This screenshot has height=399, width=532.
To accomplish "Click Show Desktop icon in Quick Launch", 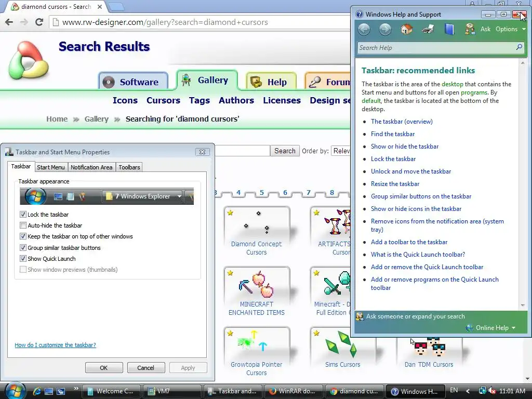I will point(49,391).
